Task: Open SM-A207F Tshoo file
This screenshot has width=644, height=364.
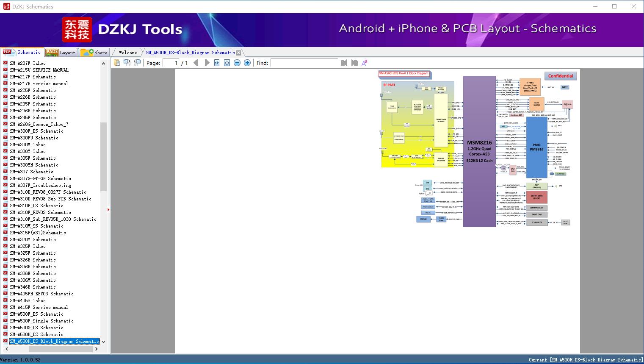Action: click(28, 63)
